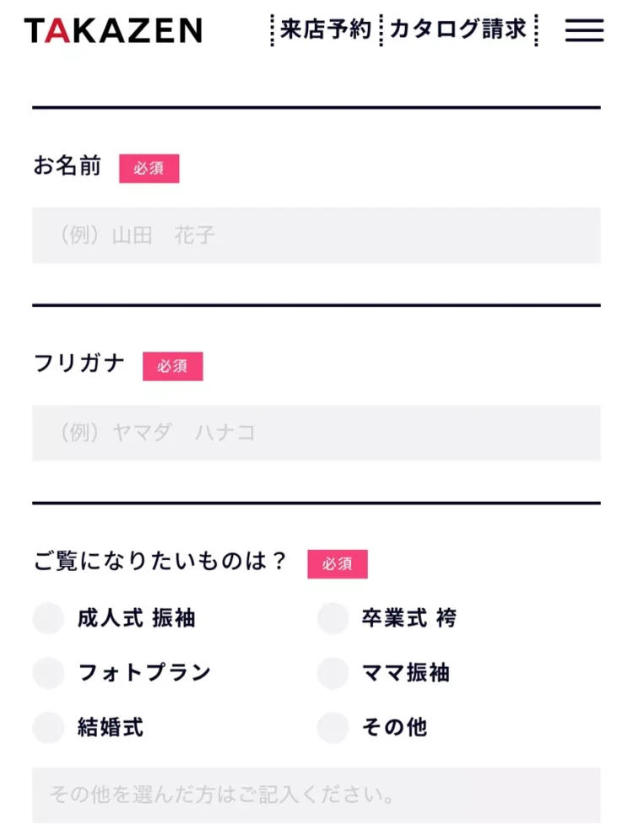Click the 成人式 振袖 label text

tap(136, 618)
